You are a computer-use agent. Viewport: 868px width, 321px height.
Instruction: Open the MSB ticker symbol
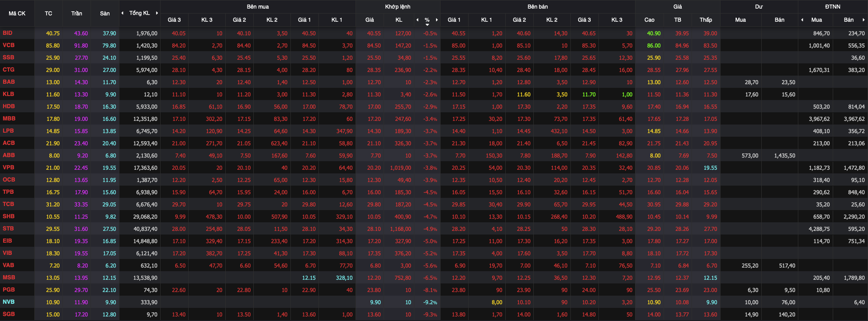(9, 278)
